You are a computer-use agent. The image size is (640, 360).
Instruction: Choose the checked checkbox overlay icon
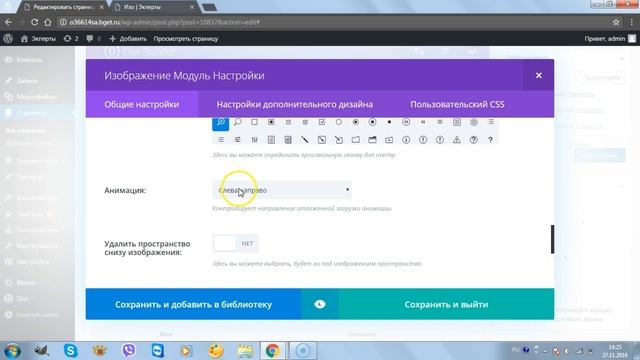[x=322, y=122]
